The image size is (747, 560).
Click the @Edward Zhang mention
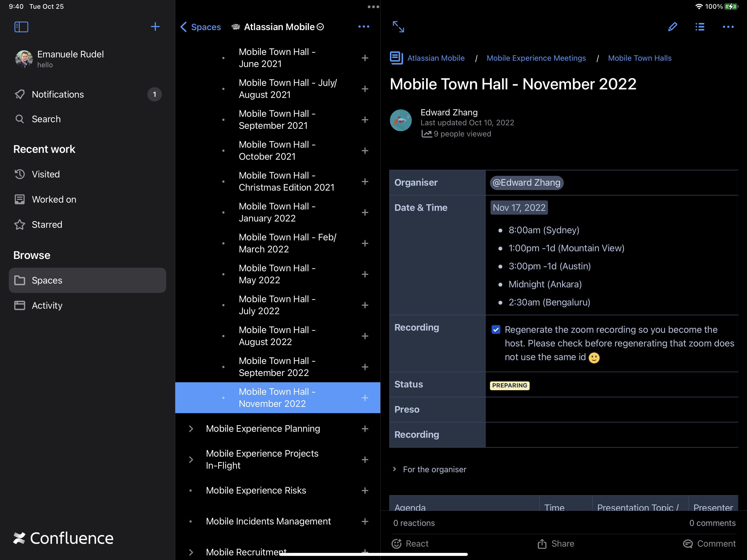(x=526, y=183)
